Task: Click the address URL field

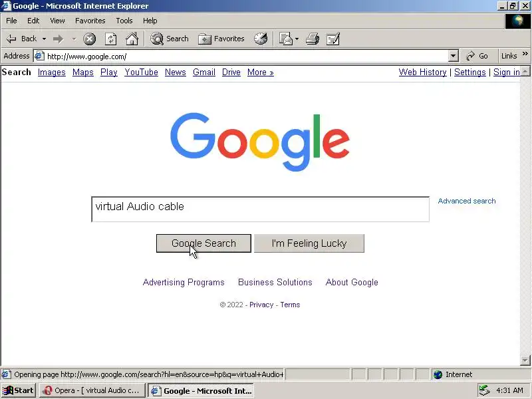Action: (246, 57)
